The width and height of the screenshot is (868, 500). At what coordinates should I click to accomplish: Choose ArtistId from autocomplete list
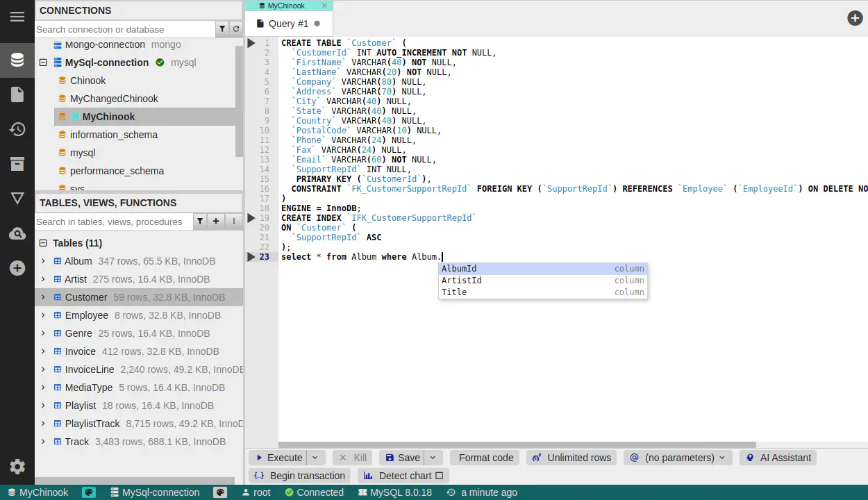[x=462, y=281]
